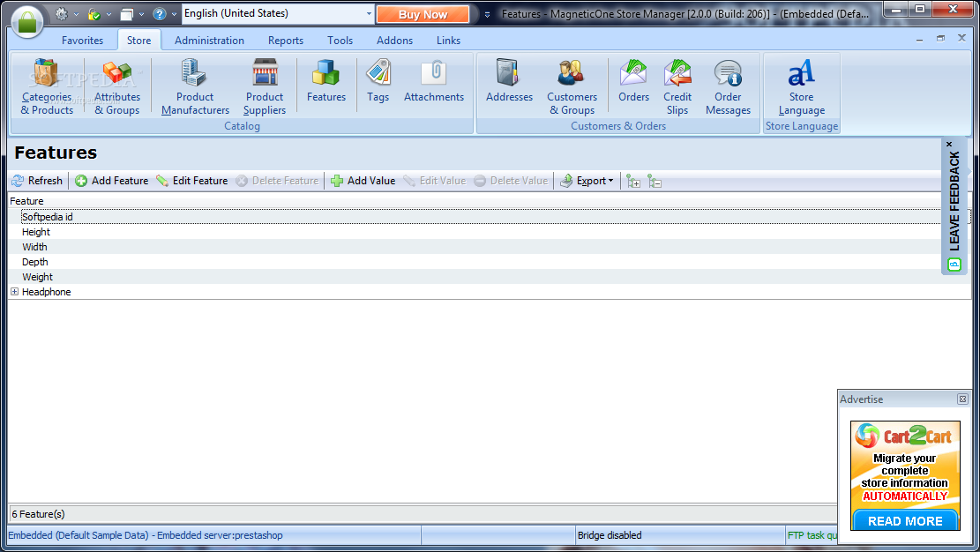The image size is (980, 552).
Task: Close the Advertise panel
Action: click(x=962, y=399)
